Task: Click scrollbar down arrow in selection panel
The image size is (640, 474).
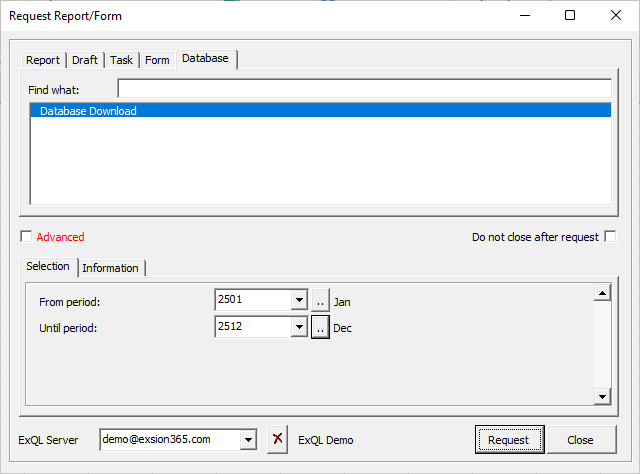Action: (x=602, y=396)
